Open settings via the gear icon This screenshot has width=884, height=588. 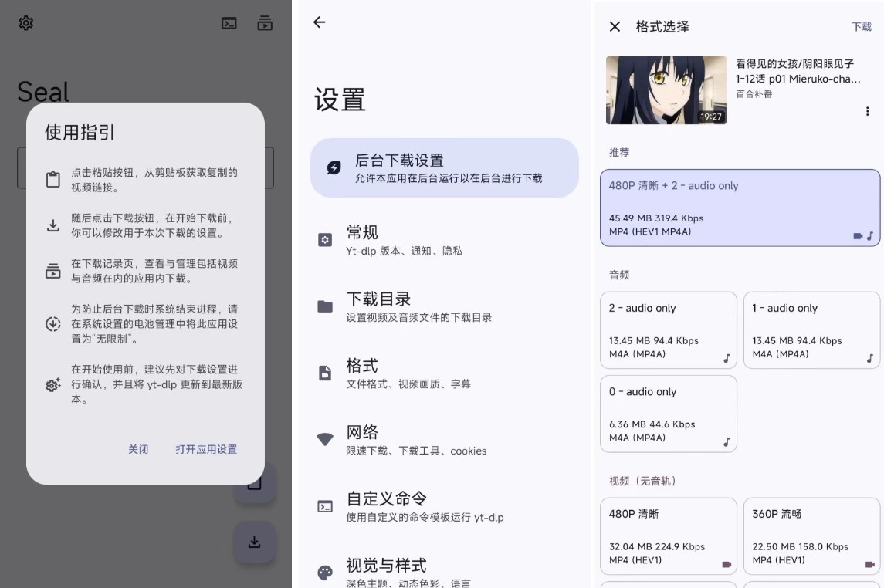(x=26, y=23)
